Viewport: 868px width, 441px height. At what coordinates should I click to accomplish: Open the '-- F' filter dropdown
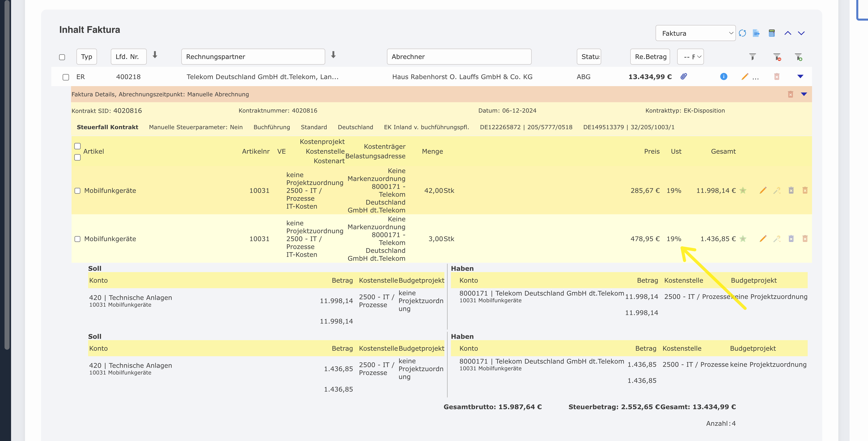[690, 57]
